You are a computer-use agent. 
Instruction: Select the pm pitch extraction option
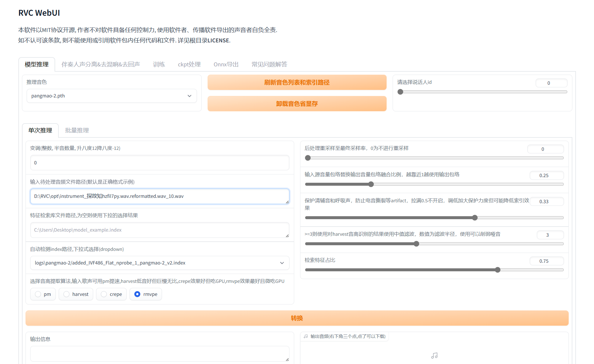[x=43, y=294]
